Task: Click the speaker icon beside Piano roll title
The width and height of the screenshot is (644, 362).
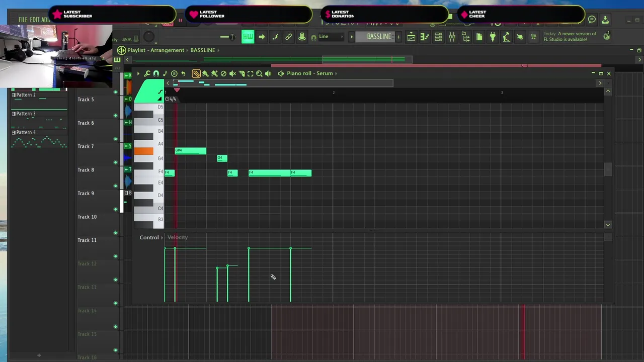Action: pos(281,73)
